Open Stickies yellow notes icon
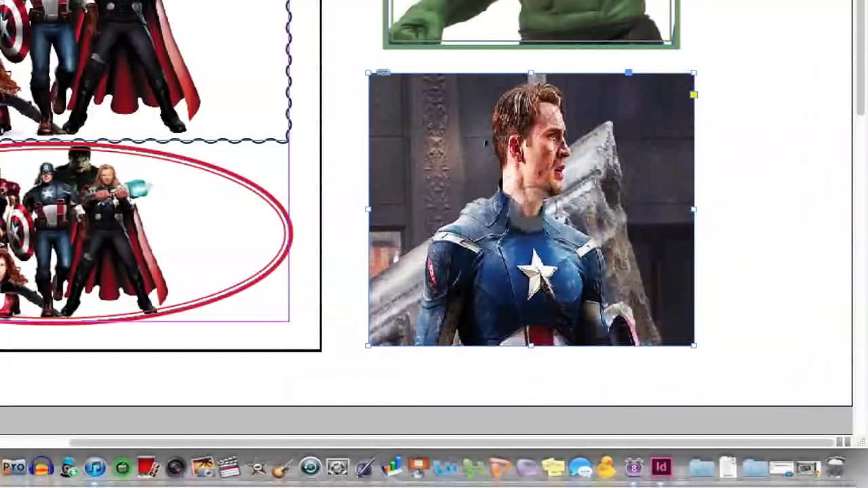868x488 pixels. (x=553, y=467)
